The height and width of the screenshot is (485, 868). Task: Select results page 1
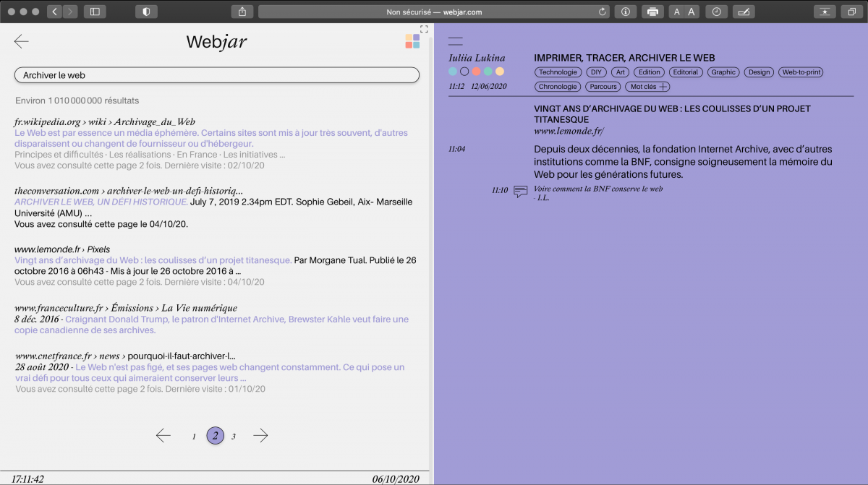click(194, 437)
